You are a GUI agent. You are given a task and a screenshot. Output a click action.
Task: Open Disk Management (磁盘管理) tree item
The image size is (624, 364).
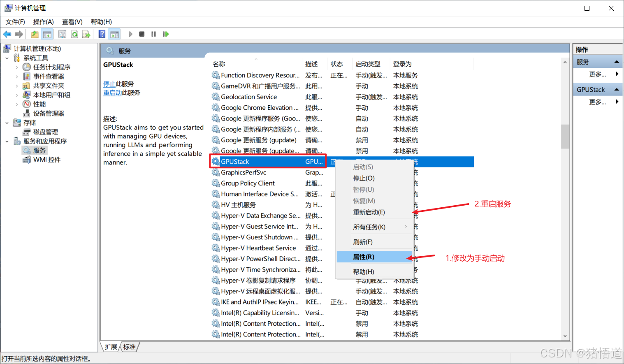point(46,132)
